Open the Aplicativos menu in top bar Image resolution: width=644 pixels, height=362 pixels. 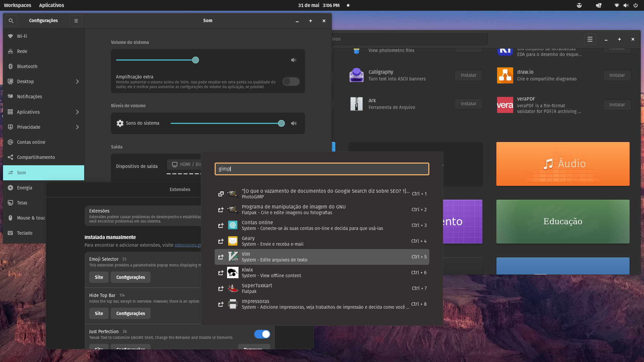(51, 5)
